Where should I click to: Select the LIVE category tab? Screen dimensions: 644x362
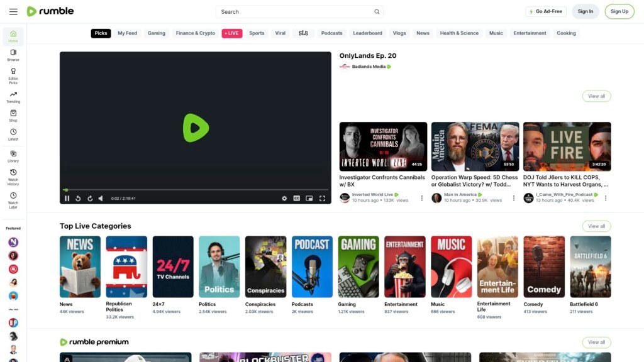[x=232, y=33]
